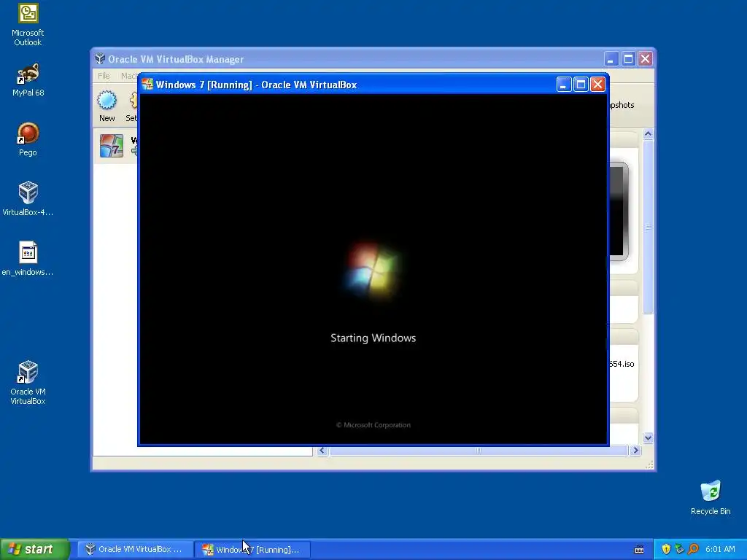
Task: Close the Windows 7 [Running] VM window
Action: (x=598, y=85)
